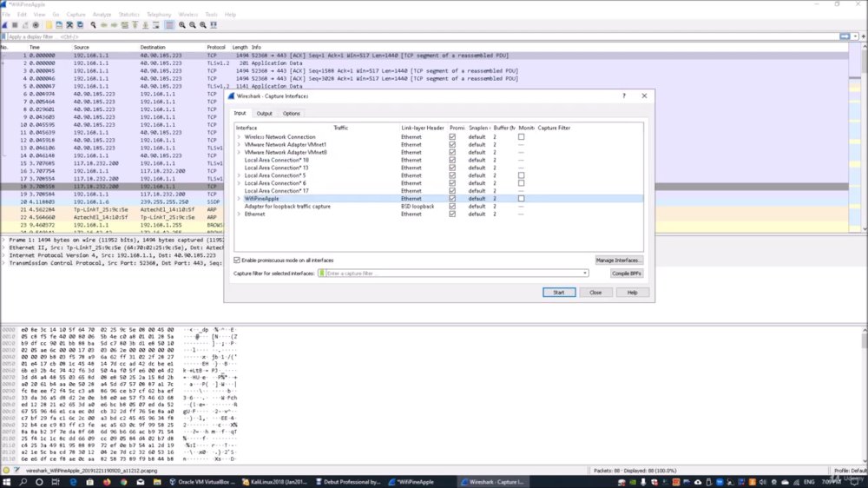Click the capture filter input field
868x488 pixels.
(x=453, y=273)
